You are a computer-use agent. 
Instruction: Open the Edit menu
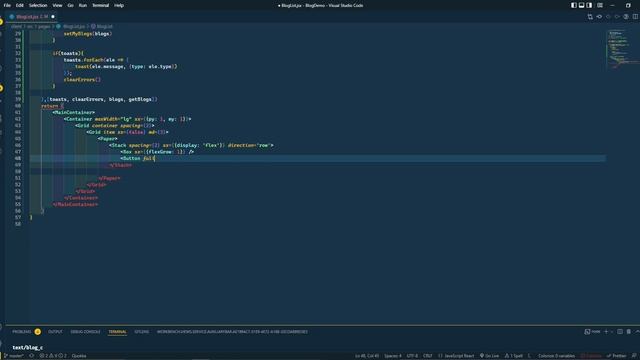click(20, 5)
